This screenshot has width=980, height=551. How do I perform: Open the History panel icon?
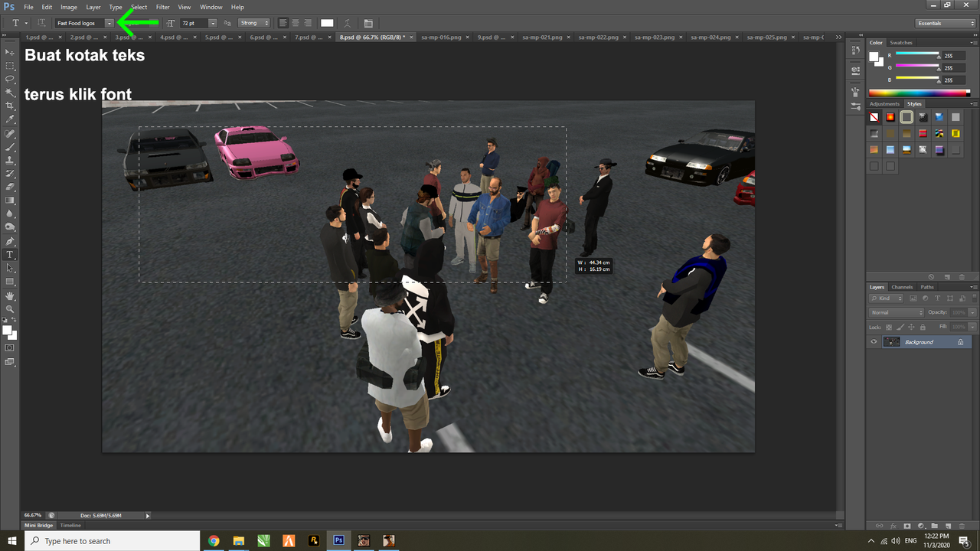[x=855, y=51]
